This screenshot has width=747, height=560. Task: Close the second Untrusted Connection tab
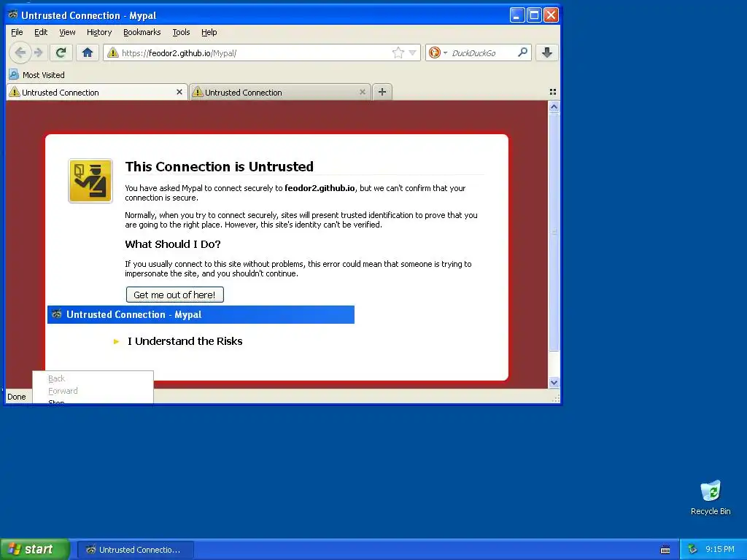point(363,92)
